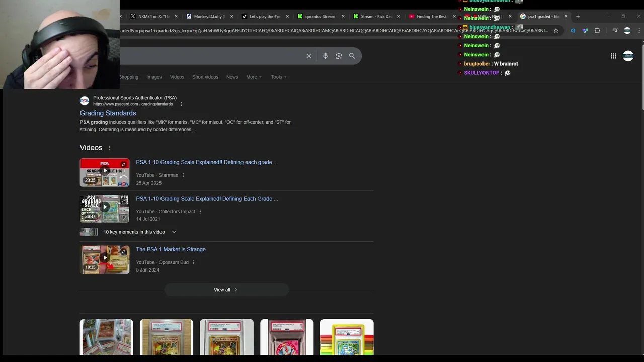Play the 29:35 video thumbnail
644x362 pixels.
(x=105, y=172)
